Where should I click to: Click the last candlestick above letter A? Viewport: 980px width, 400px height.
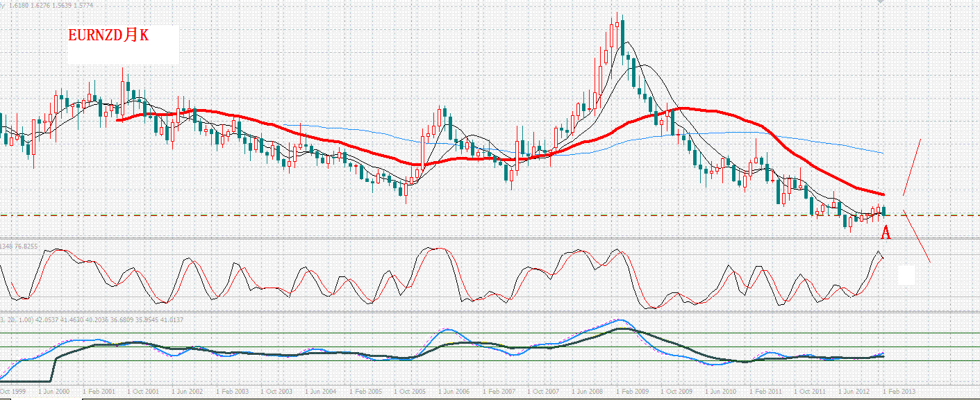tap(884, 211)
